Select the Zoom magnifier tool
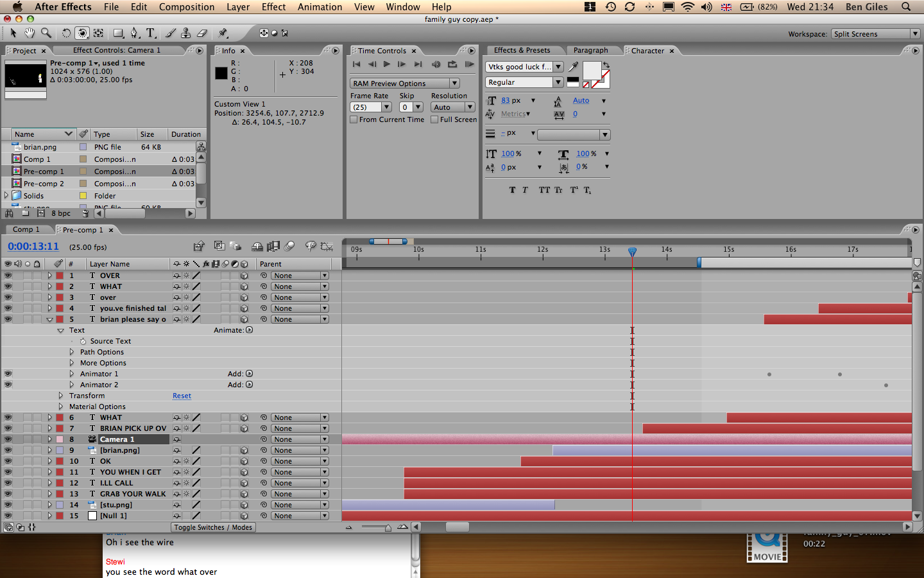Viewport: 924px width, 578px height. point(46,33)
